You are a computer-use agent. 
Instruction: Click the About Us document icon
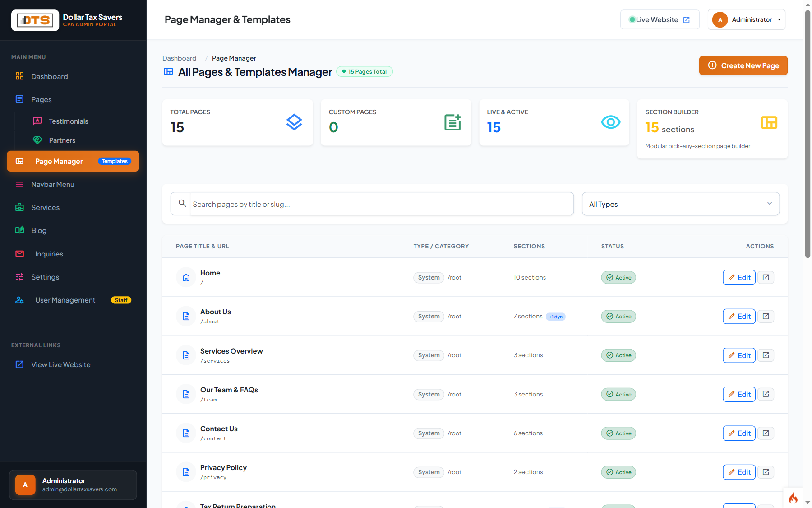pyautogui.click(x=186, y=316)
